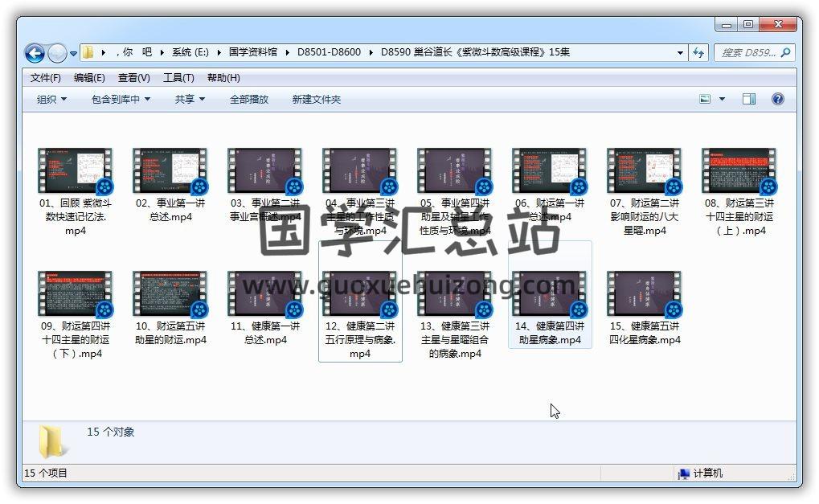819x504 pixels.
Task: Open the recent locations dropdown arrow
Action: pos(73,53)
